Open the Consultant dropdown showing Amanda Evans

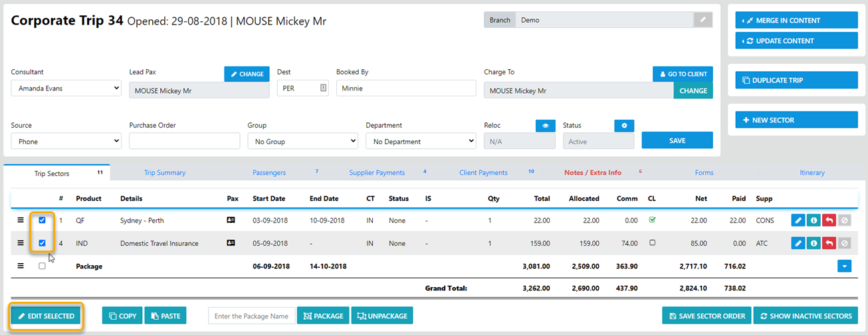(66, 88)
